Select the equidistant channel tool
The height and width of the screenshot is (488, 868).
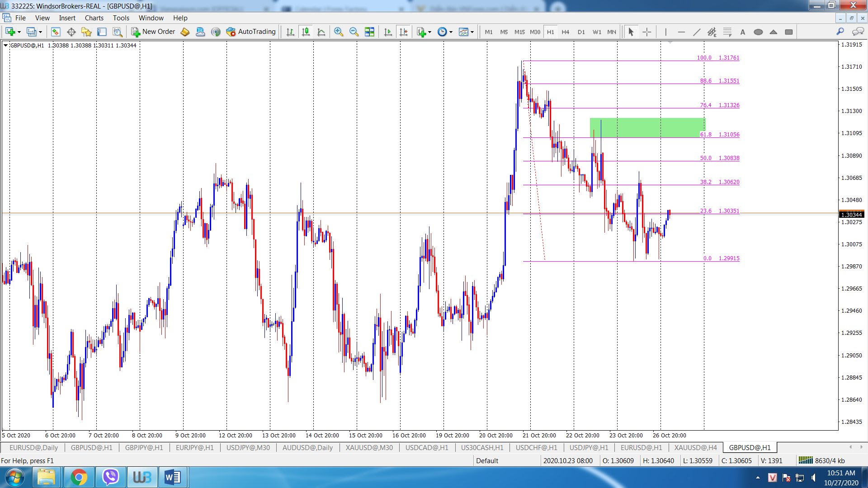pos(712,32)
